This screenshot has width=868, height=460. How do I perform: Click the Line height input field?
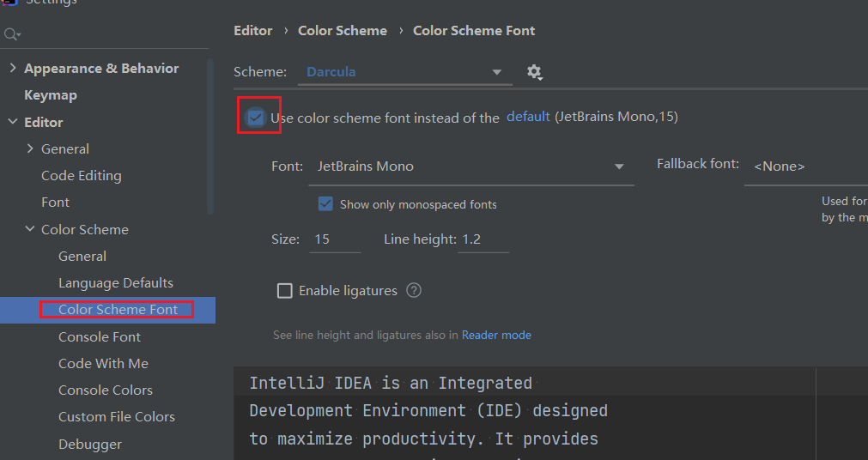[483, 239]
